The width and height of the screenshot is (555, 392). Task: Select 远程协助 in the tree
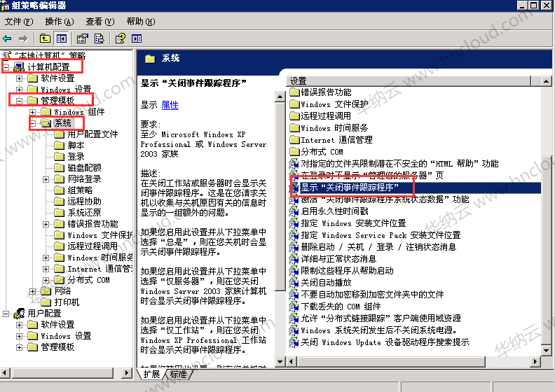[x=84, y=202]
